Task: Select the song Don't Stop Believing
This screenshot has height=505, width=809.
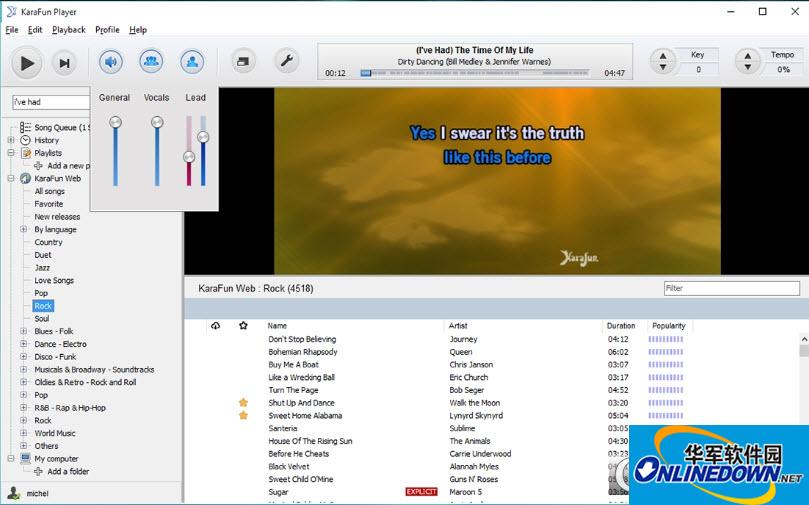Action: [x=302, y=339]
